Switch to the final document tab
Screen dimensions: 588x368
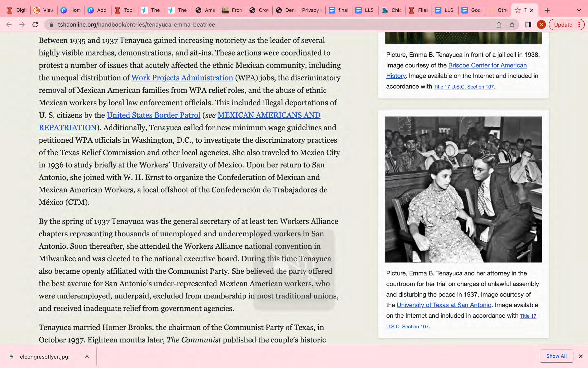coord(339,10)
